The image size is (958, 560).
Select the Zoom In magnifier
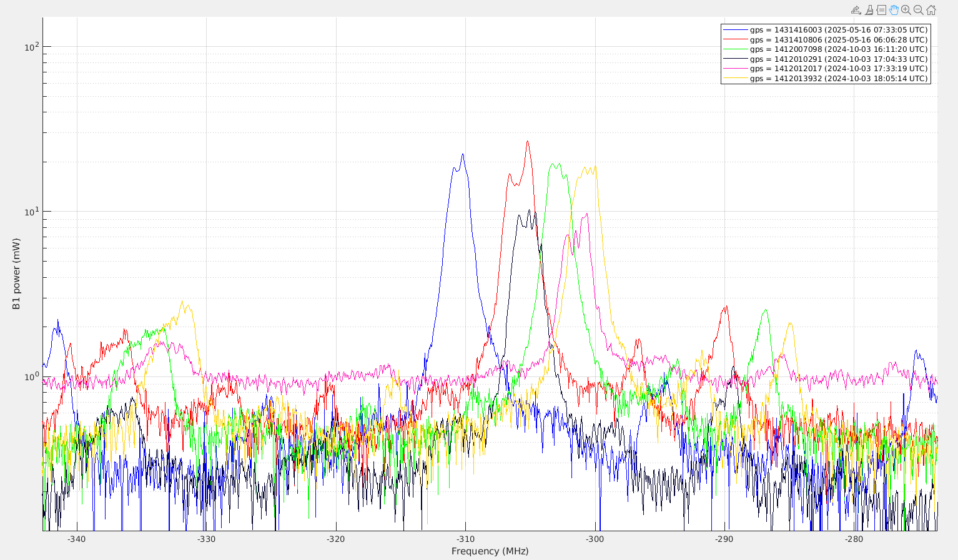pos(906,10)
